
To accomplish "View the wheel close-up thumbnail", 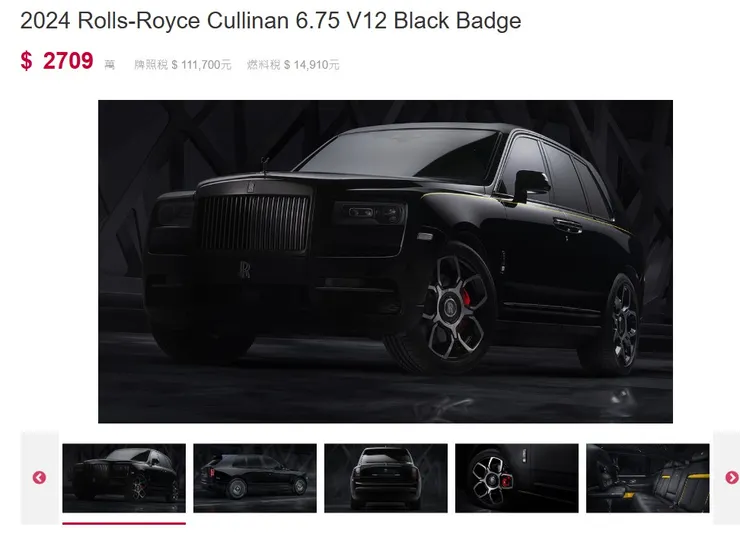I will (517, 478).
